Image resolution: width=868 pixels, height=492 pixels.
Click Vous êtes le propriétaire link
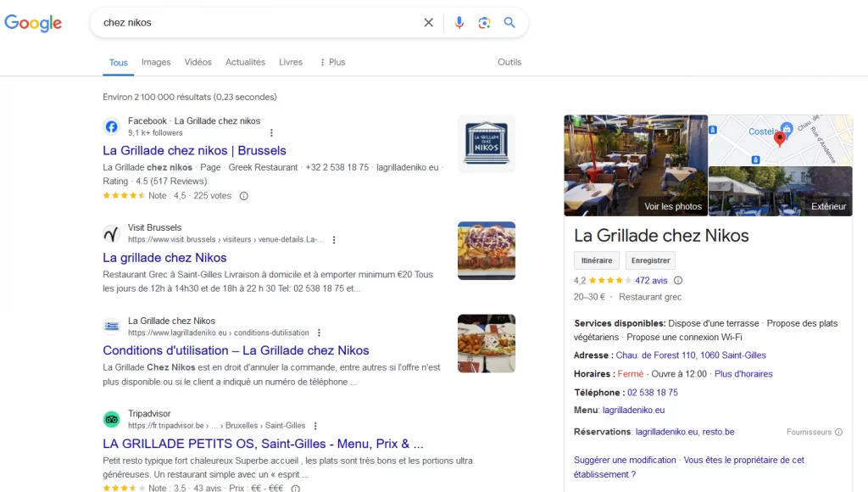coord(688,467)
